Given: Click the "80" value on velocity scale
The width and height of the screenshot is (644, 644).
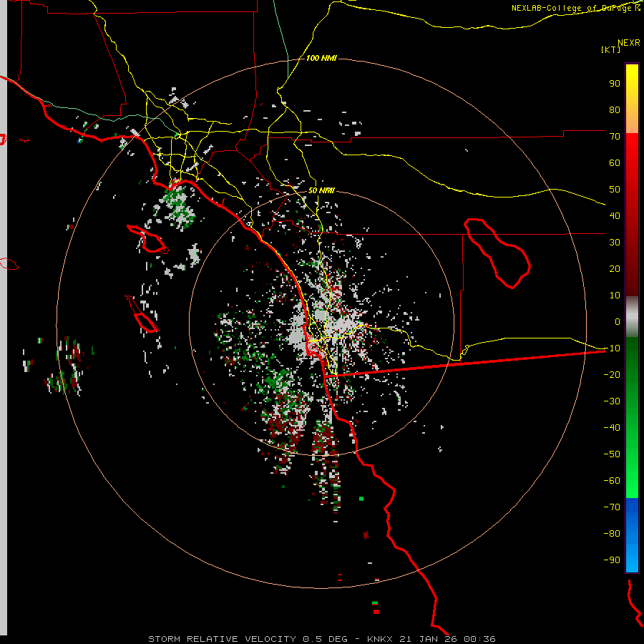Looking at the screenshot, I should [x=615, y=110].
